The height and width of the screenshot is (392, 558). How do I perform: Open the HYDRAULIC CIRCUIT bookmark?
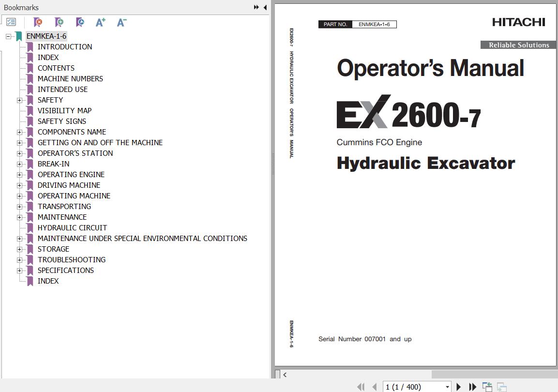[72, 227]
